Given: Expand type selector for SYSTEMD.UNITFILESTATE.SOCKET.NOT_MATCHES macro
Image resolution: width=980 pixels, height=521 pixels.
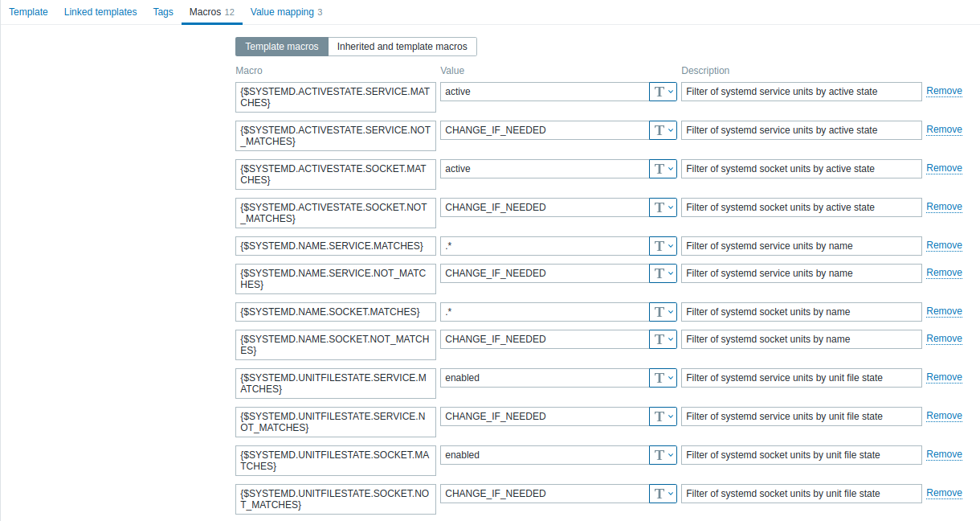Looking at the screenshot, I should point(663,494).
